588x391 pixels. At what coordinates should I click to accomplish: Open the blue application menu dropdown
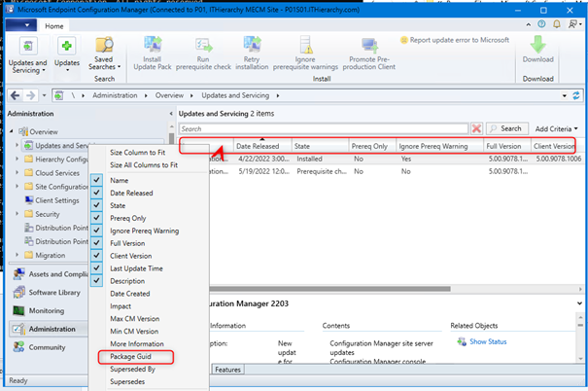[x=21, y=25]
